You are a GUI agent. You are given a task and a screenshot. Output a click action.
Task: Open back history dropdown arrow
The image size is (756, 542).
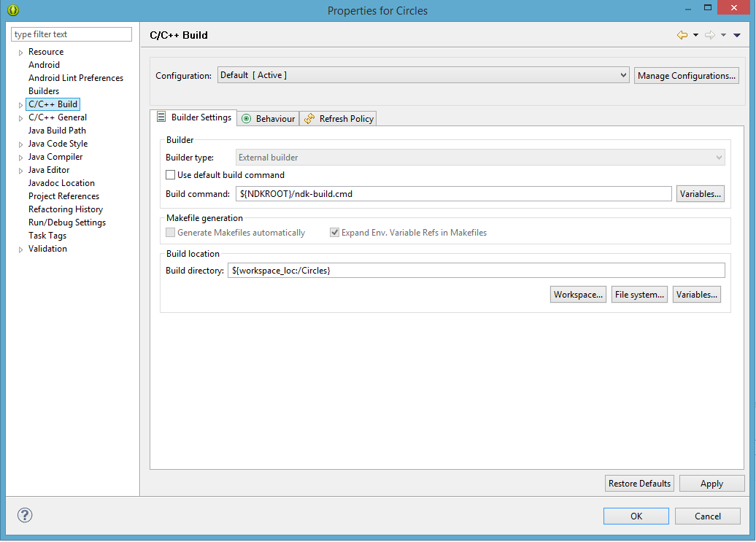tap(695, 35)
